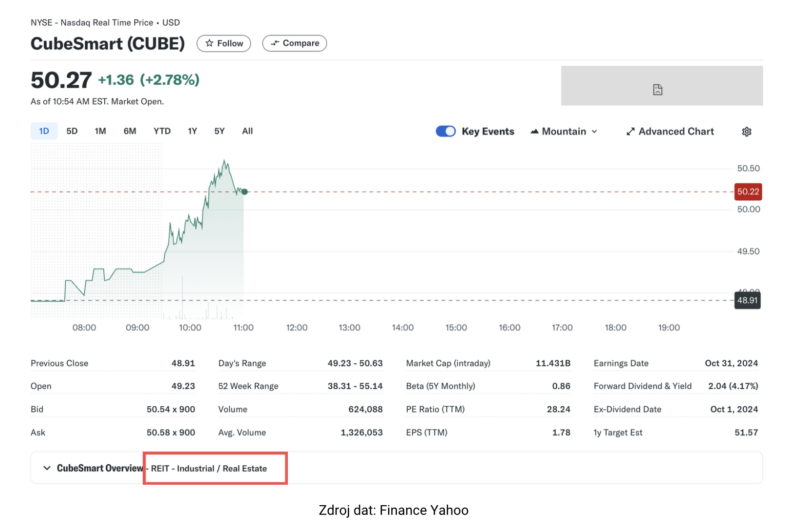The height and width of the screenshot is (532, 792).
Task: Click the CubeSmart (CUBE) title
Action: (x=108, y=44)
